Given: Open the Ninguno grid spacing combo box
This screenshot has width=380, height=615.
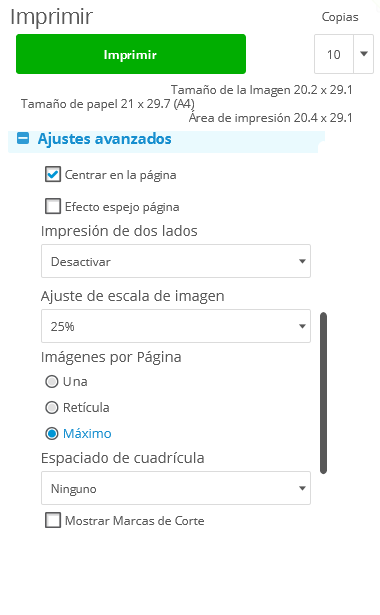Looking at the screenshot, I should tap(176, 488).
